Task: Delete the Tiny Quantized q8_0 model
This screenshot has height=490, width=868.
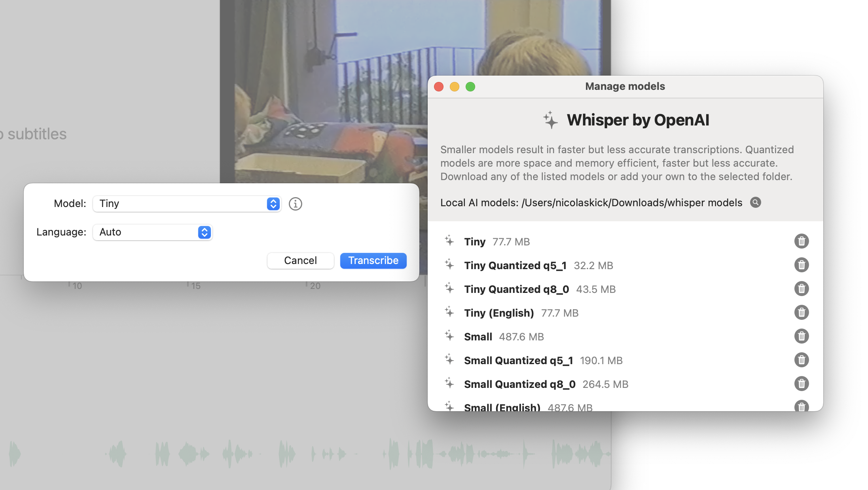Action: tap(801, 289)
